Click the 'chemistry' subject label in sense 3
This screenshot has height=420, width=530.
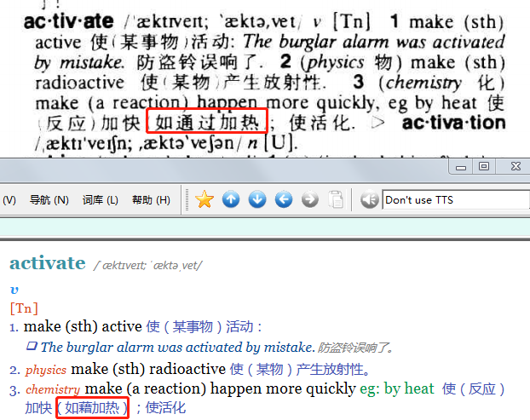53,389
